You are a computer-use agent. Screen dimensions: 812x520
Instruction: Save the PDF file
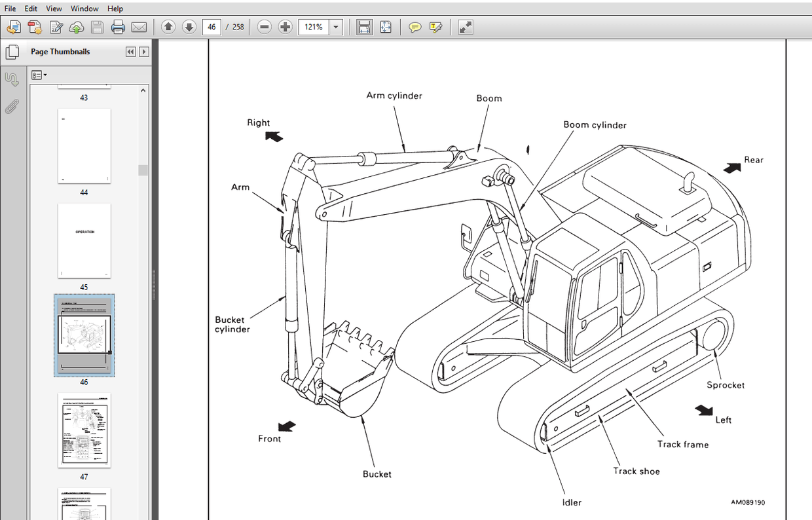pyautogui.click(x=98, y=27)
